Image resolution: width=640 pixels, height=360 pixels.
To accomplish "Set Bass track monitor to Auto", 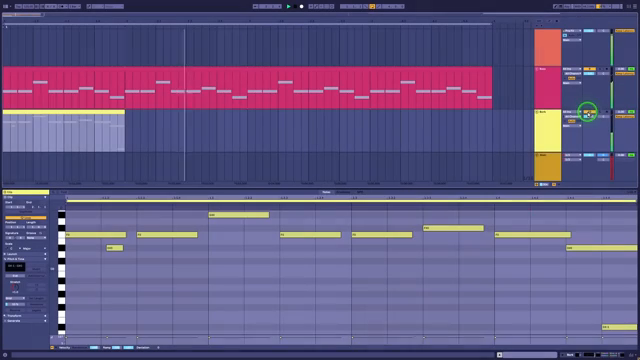I will (571, 78).
